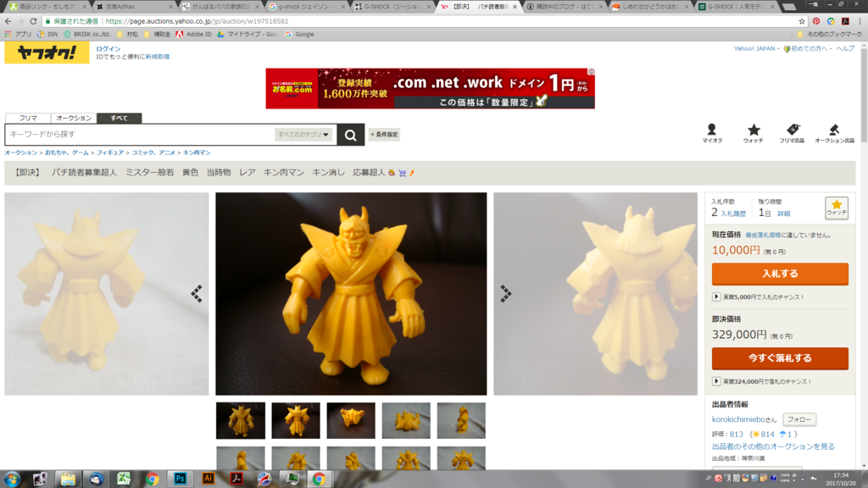Open the 新規取得 ID registration link
This screenshot has width=868, height=488.
(x=157, y=57)
